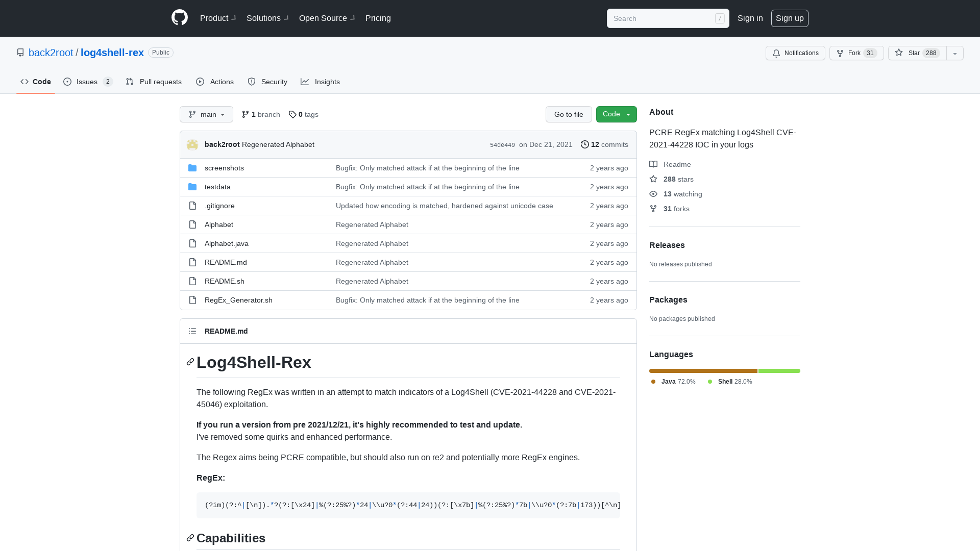Viewport: 980px width, 551px height.
Task: Click the fork icon beside 31 forks
Action: (653, 209)
